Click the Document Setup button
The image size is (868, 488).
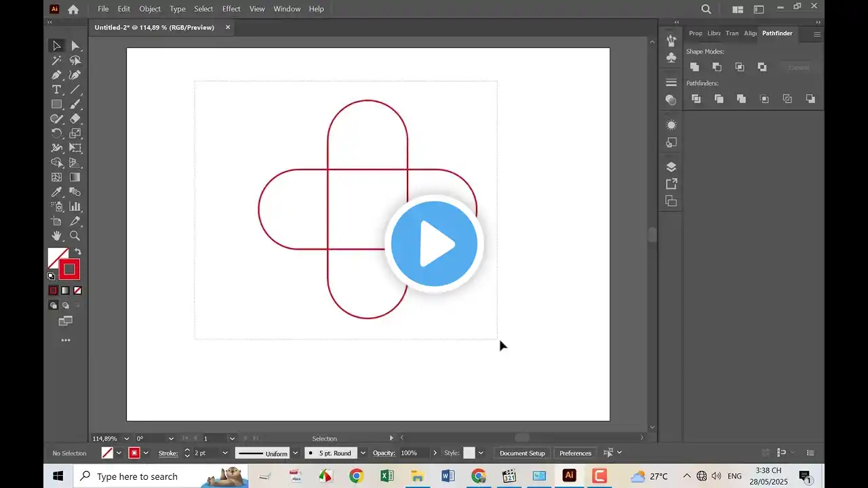click(521, 453)
